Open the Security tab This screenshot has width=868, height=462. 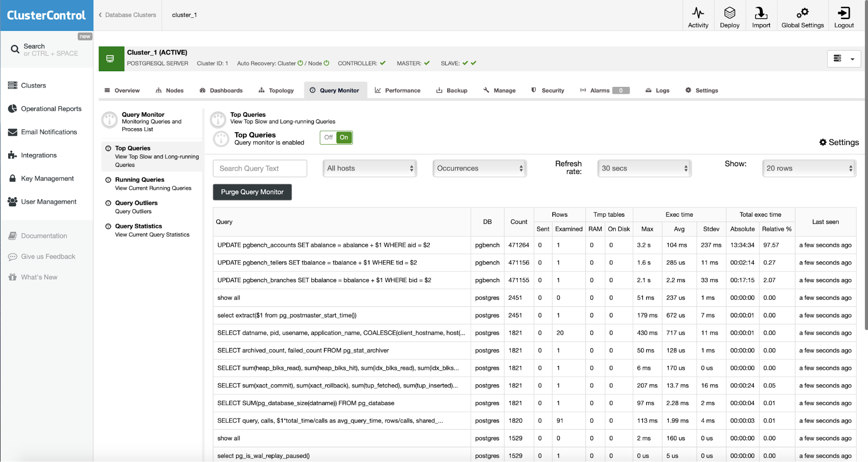548,90
